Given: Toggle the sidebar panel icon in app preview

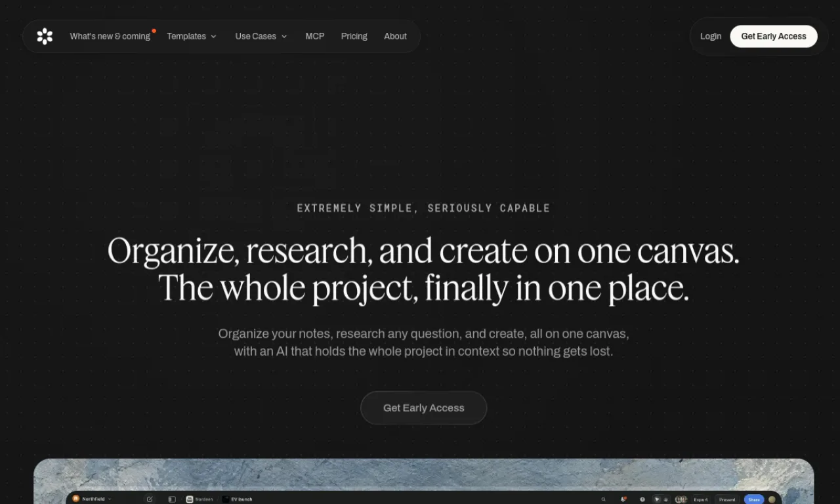Looking at the screenshot, I should pos(172,499).
